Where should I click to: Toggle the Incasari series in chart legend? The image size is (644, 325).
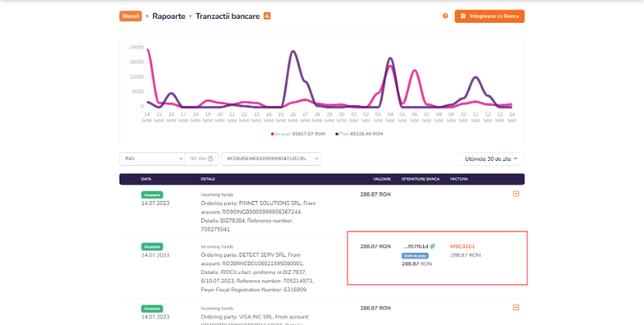(298, 133)
